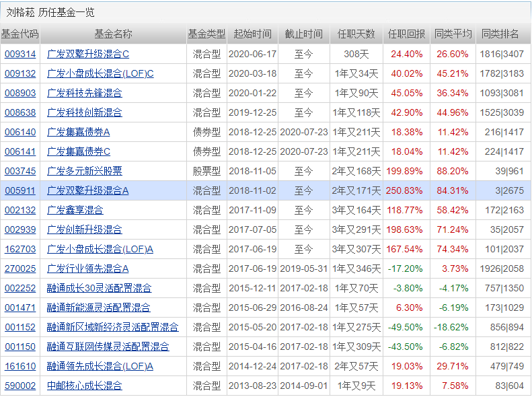The width and height of the screenshot is (532, 397).
Task: Open 融通互联网传媒灵活配置混合 fund link
Action: (x=108, y=347)
